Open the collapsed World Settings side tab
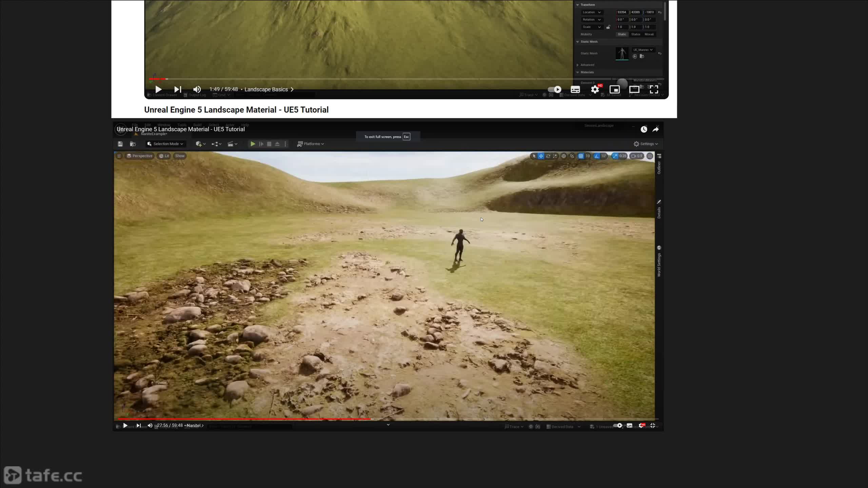Screen dimensions: 868x488 pos(659,261)
